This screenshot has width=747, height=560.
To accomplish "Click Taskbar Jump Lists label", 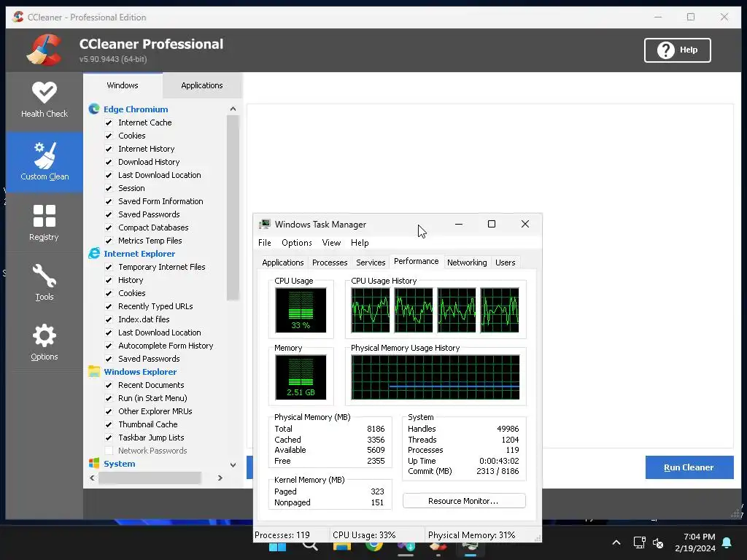I will [x=151, y=437].
